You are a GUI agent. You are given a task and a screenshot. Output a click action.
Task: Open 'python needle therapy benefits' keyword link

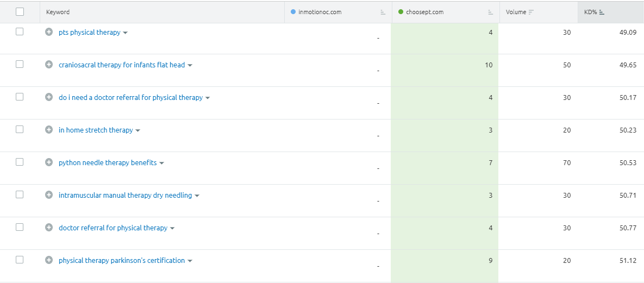pyautogui.click(x=108, y=162)
